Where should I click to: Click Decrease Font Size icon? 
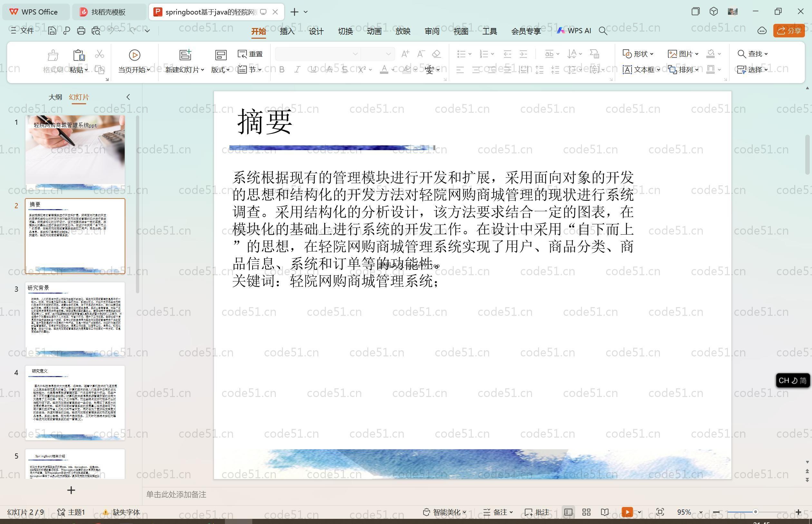point(421,54)
